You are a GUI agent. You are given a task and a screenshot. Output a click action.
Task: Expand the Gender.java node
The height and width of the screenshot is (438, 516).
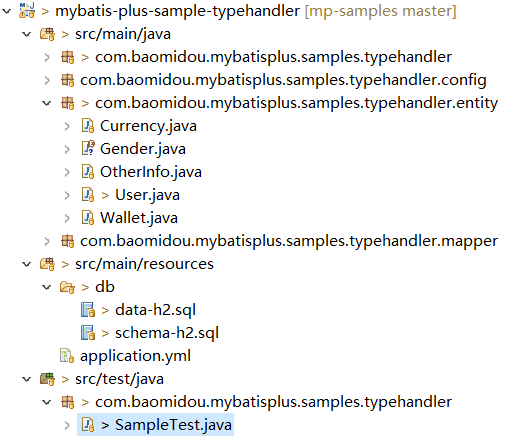(x=67, y=149)
